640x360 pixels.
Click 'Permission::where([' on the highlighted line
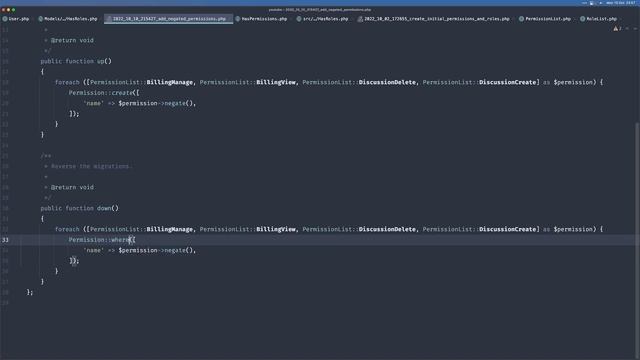[x=102, y=240]
